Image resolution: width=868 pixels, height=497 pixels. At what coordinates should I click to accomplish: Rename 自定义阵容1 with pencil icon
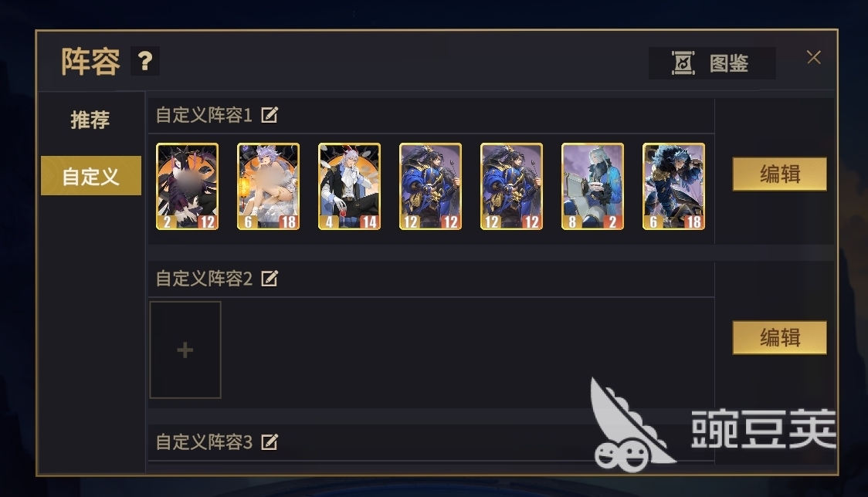pos(270,115)
